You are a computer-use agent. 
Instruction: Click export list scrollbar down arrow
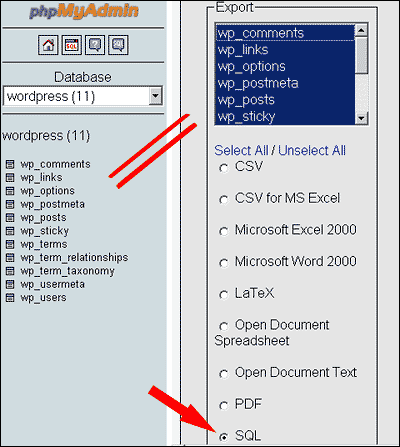(361, 118)
